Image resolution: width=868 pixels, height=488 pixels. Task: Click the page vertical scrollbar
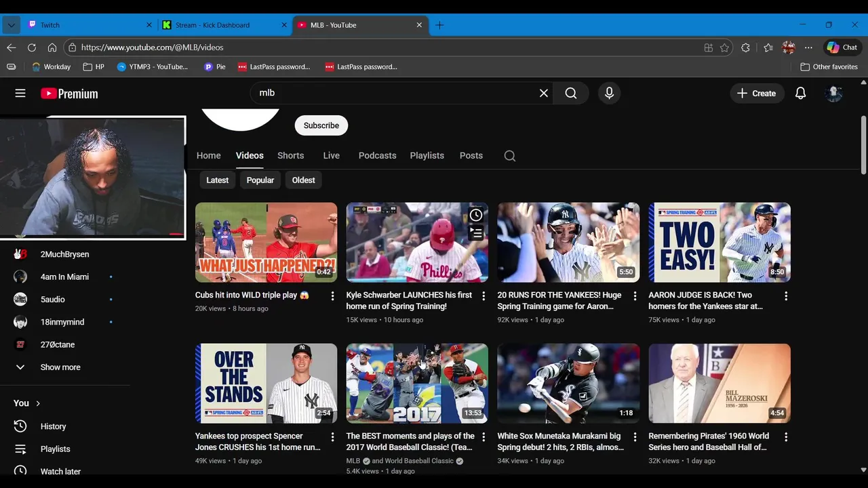[x=863, y=145]
